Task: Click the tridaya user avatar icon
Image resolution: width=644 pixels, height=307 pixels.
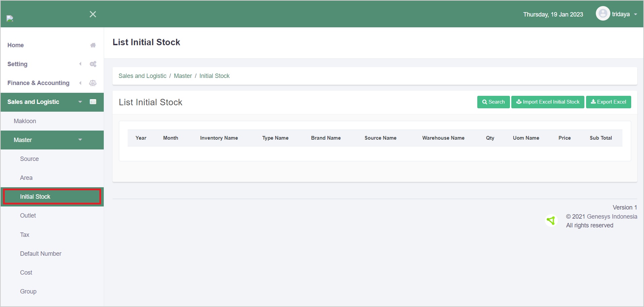Action: 603,14
